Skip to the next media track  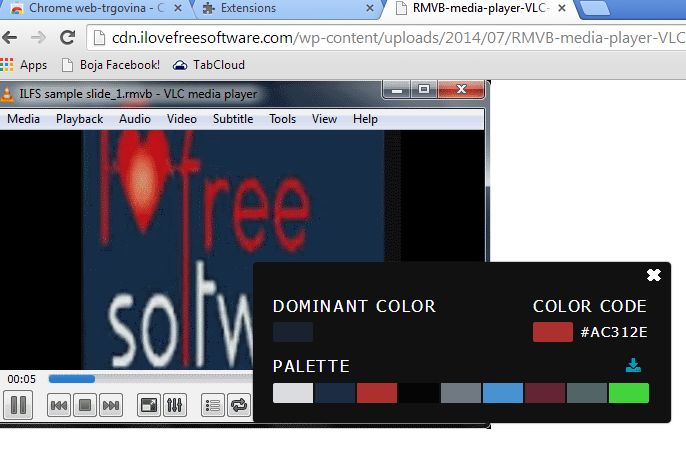[x=111, y=405]
